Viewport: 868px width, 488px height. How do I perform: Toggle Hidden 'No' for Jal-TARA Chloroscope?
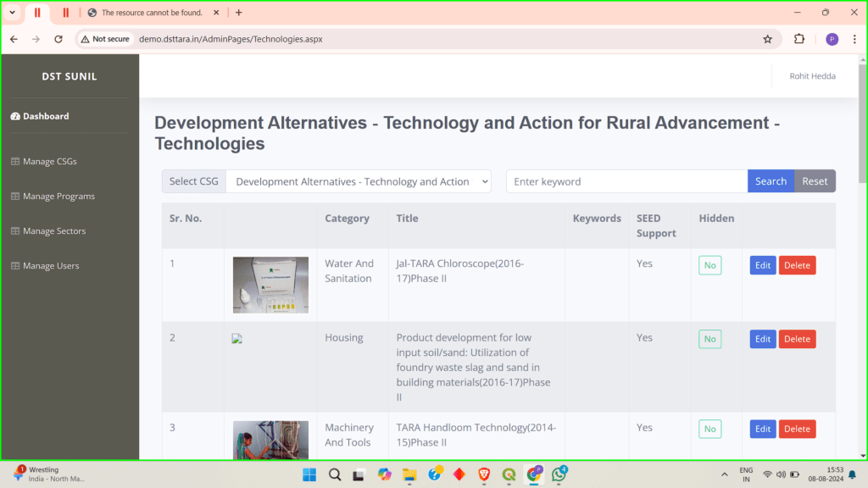[709, 265]
